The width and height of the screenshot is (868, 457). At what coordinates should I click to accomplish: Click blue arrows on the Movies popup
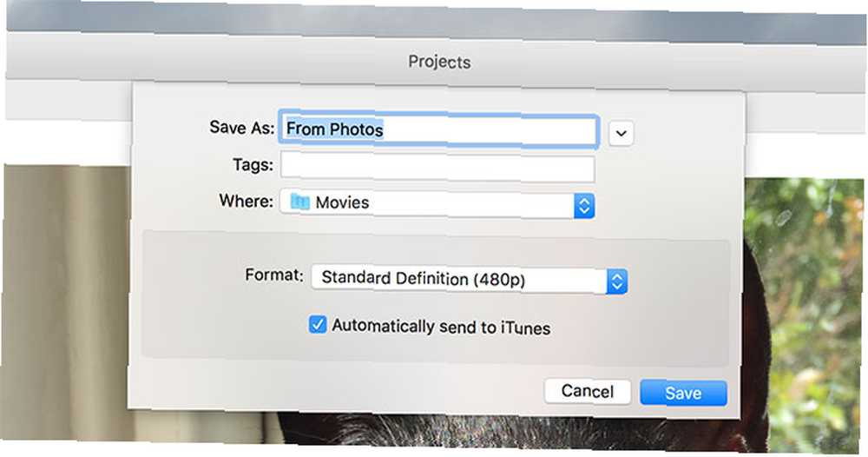(x=584, y=206)
